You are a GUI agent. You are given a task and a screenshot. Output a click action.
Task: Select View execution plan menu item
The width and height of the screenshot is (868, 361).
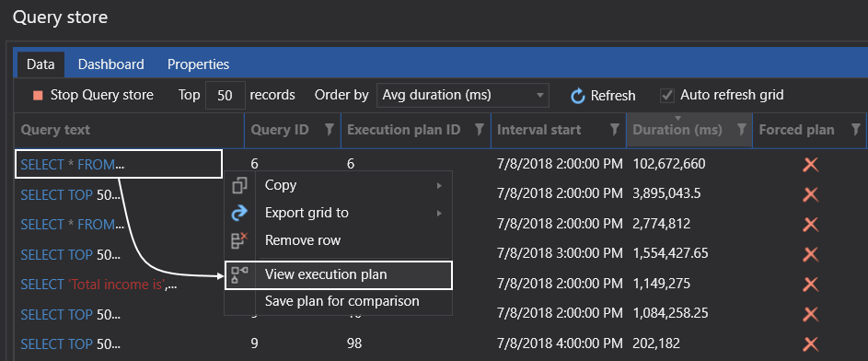(x=338, y=275)
